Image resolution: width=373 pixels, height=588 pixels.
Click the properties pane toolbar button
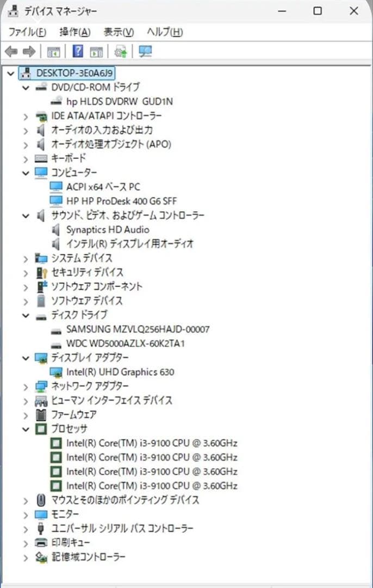pyautogui.click(x=96, y=51)
